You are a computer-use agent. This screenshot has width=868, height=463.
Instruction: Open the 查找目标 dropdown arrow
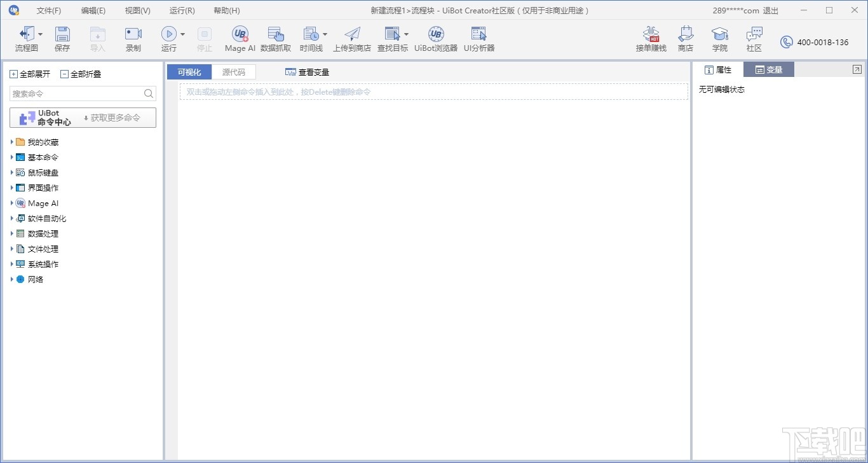(407, 34)
